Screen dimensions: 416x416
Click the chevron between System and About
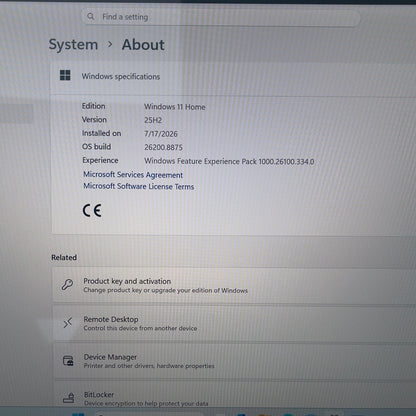click(110, 44)
